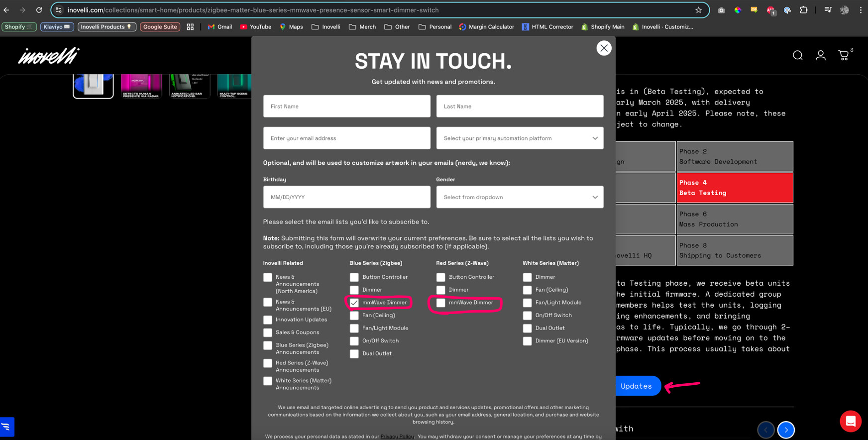
Task: Check Red Series mmWave Dimmer checkbox
Action: (440, 303)
